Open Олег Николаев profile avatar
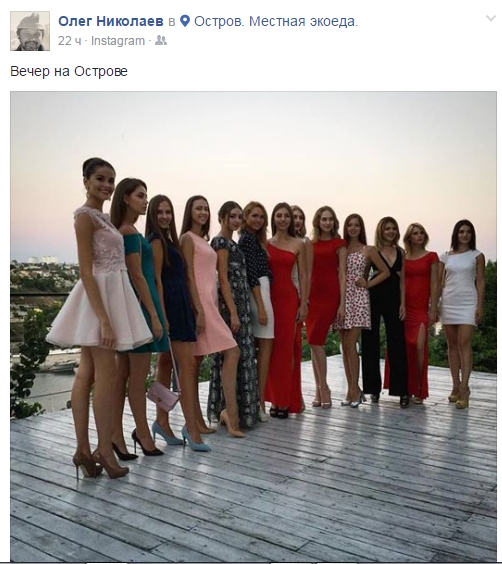Image resolution: width=502 pixels, height=564 pixels. click(x=30, y=31)
